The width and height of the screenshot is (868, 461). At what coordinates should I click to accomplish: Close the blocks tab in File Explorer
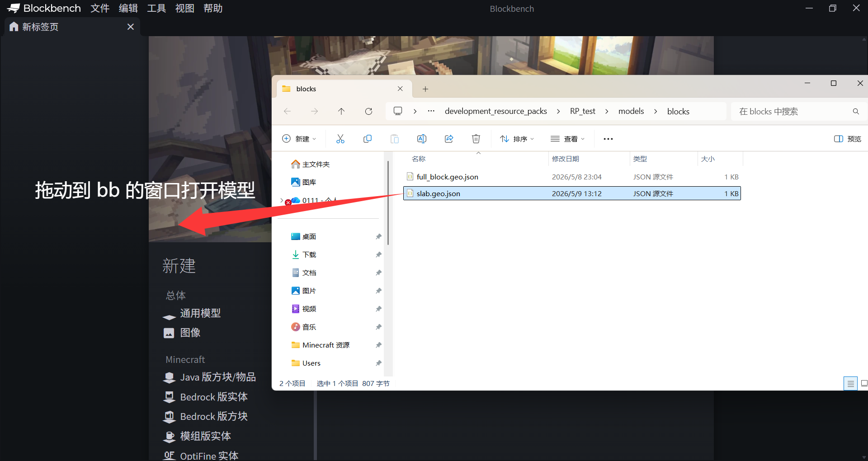click(400, 89)
